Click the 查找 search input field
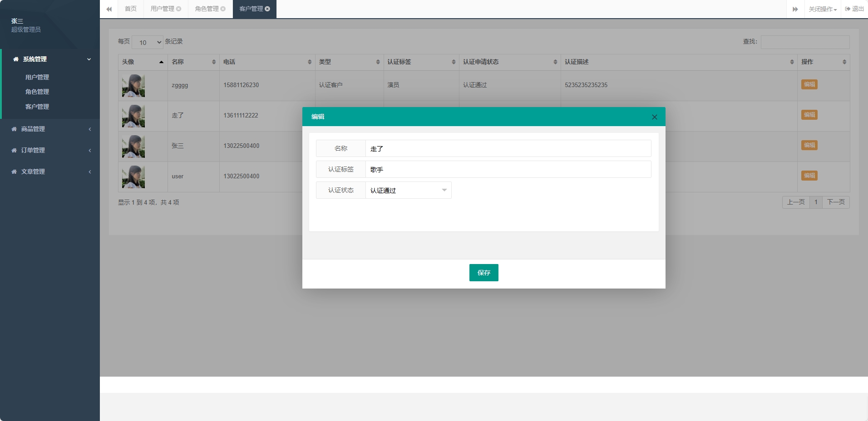The image size is (868, 421). (805, 42)
